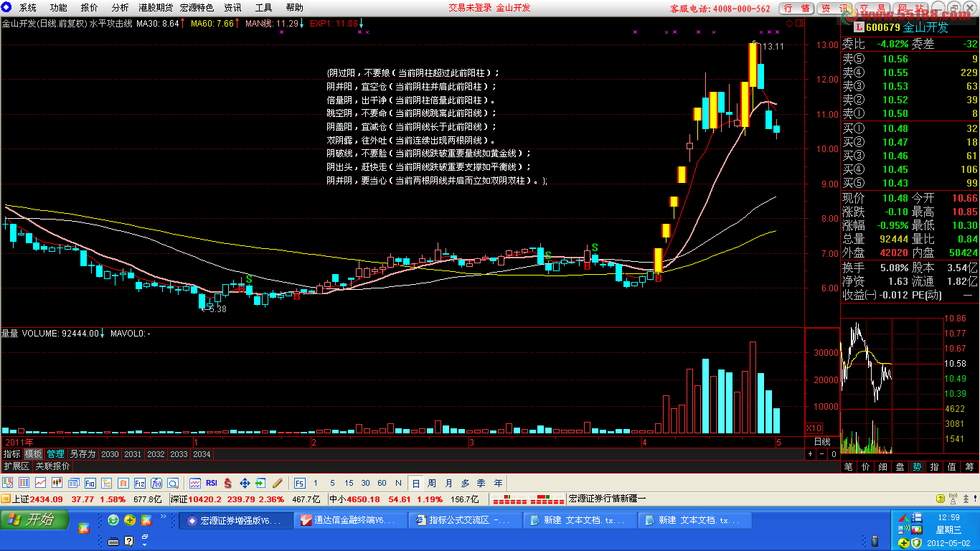Click the 管理 button

(x=55, y=454)
